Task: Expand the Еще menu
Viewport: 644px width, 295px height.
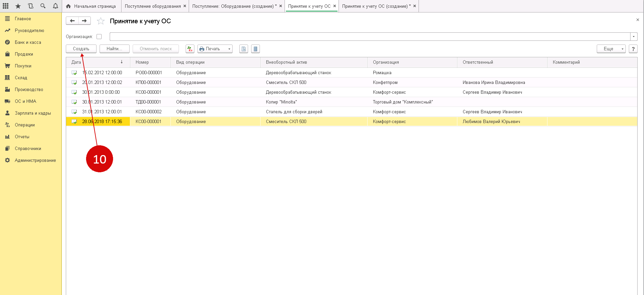Action: click(611, 49)
